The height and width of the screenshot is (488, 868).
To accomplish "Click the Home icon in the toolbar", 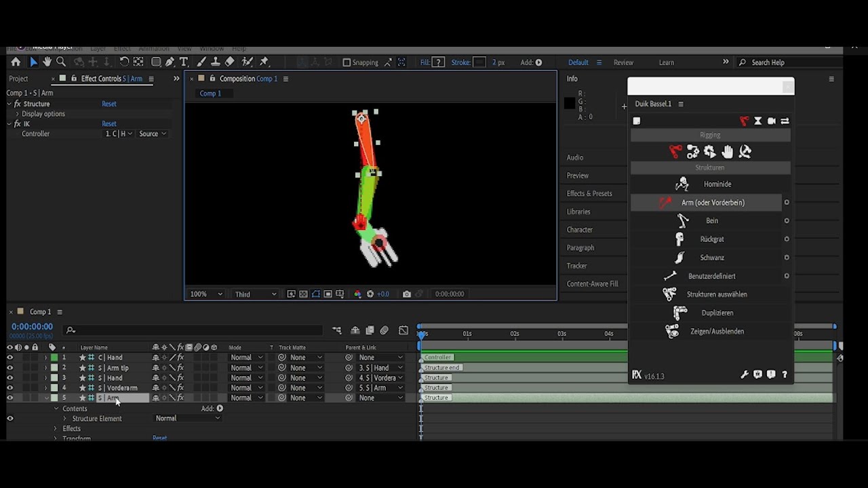I will point(16,62).
